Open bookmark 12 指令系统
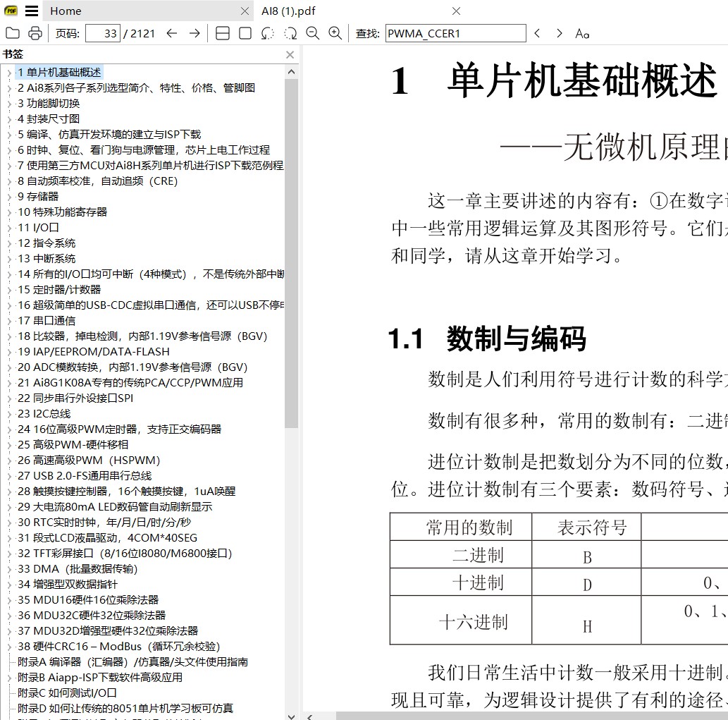Screen dimensions: 728x720 [x=47, y=243]
